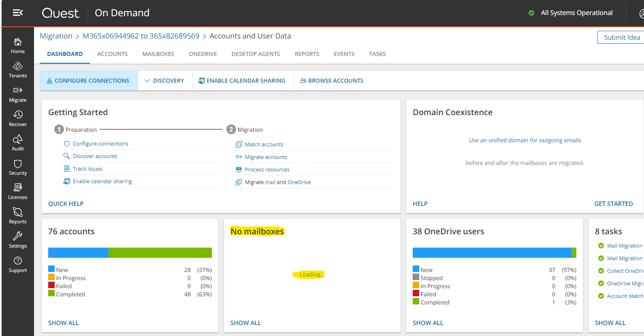Click the green Completed segment of accounts bar
Viewport: 644px width, 336px height.
(160, 253)
